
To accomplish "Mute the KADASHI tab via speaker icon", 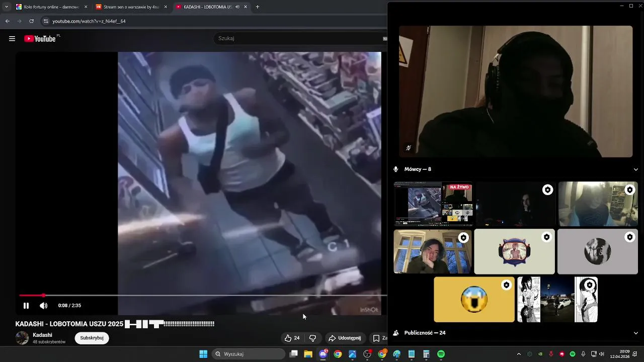I will [237, 7].
